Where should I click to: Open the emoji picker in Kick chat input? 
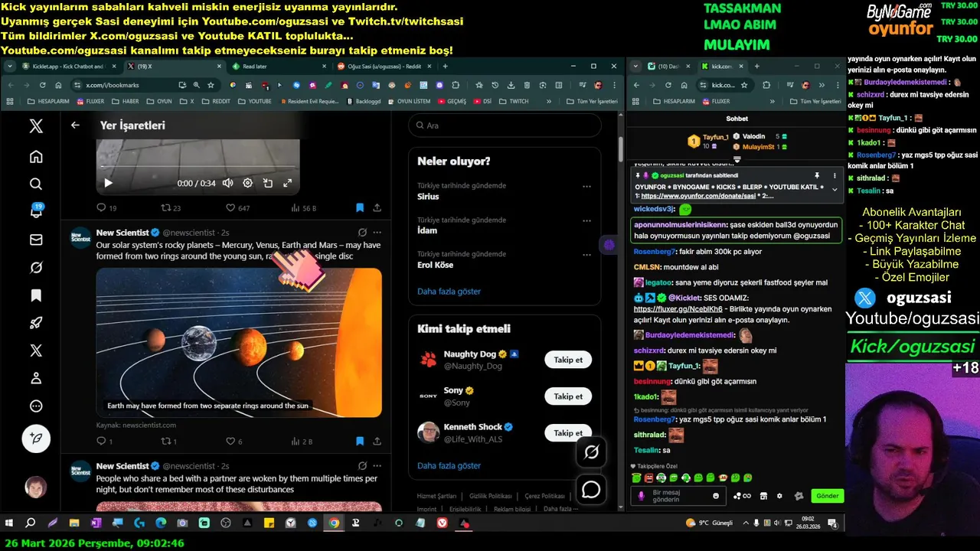(x=716, y=496)
